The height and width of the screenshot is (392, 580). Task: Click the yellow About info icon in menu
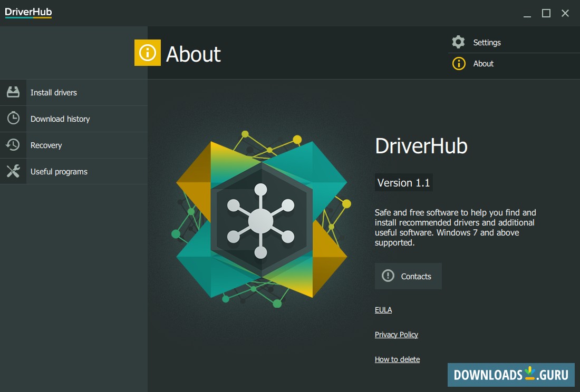(x=459, y=64)
